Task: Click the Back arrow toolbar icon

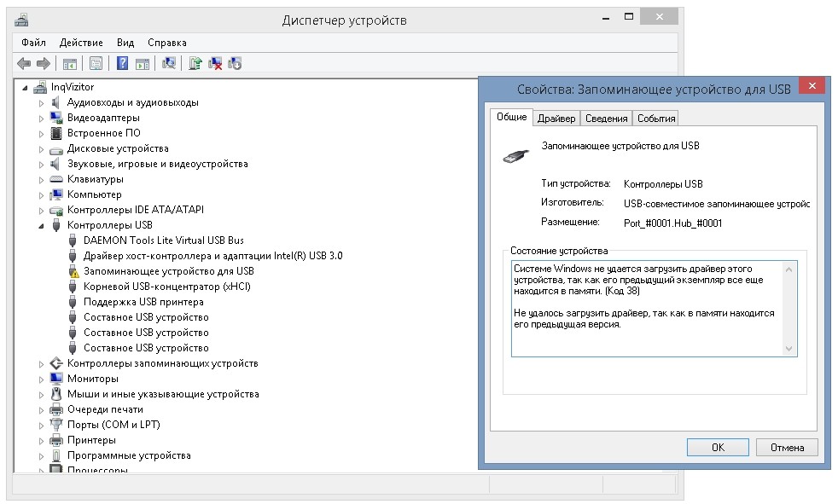Action: click(24, 64)
